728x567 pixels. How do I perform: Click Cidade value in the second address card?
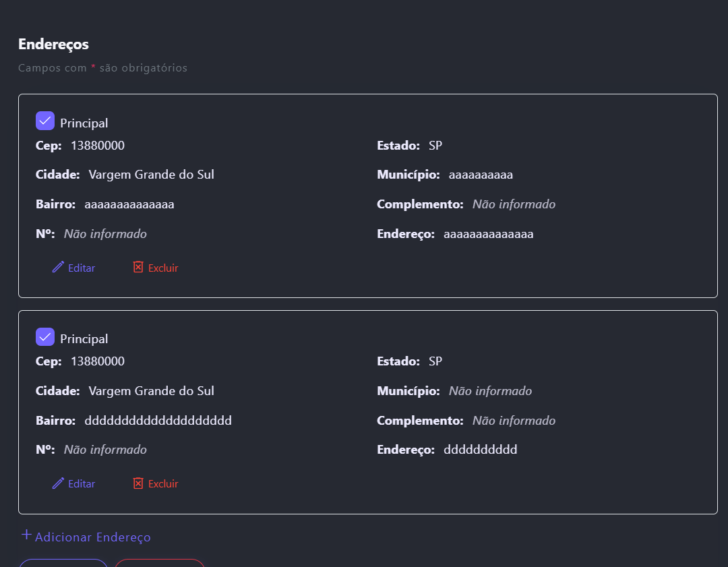(x=151, y=391)
